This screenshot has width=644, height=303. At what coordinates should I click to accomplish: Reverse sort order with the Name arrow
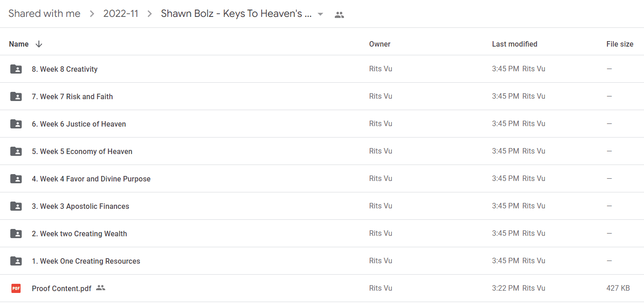(x=39, y=44)
